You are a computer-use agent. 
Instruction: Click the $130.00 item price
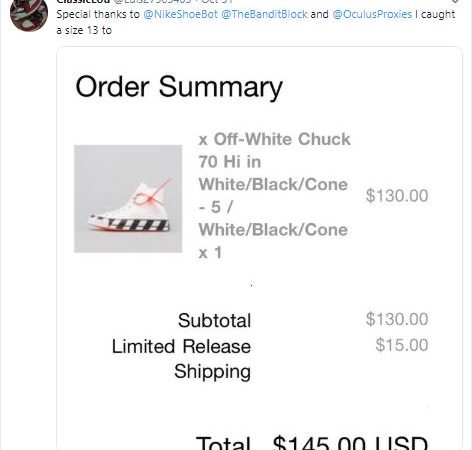(x=397, y=196)
